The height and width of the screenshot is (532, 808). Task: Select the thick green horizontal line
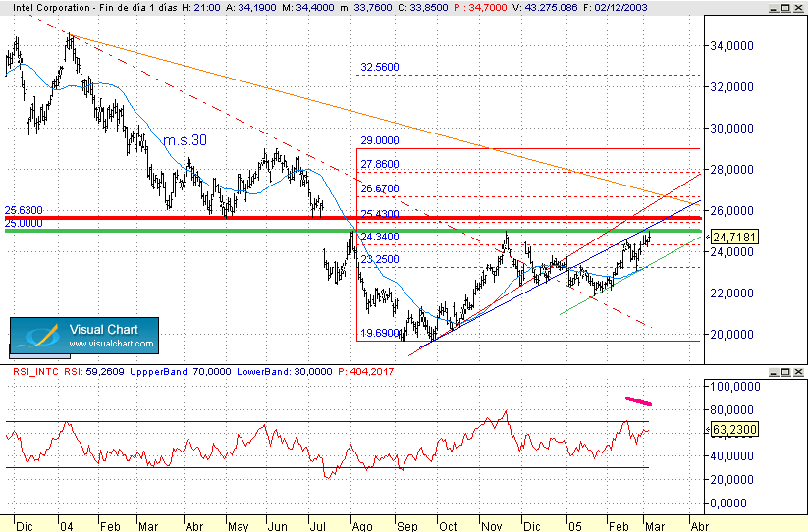click(352, 231)
